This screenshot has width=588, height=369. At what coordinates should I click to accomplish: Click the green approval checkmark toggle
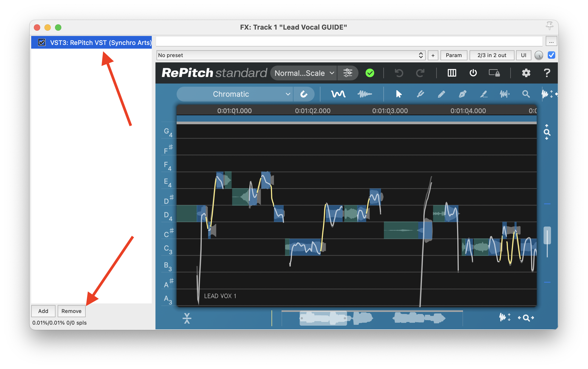(370, 73)
